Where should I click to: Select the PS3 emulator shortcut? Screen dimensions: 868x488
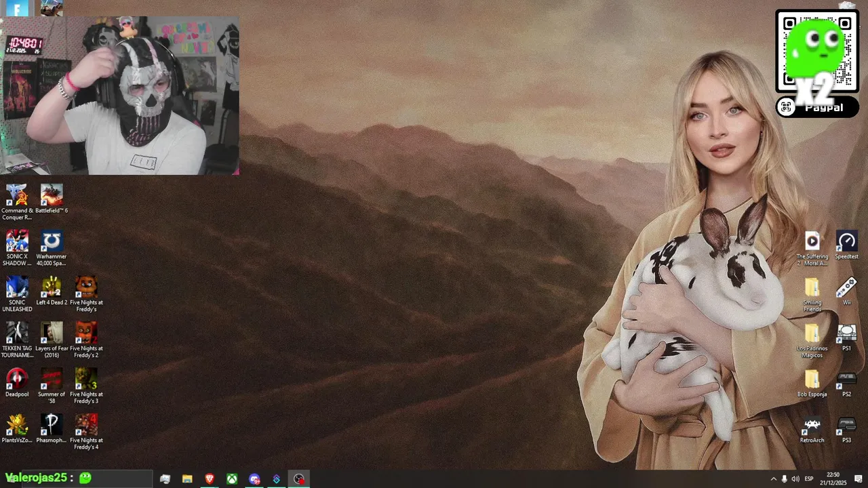tap(846, 429)
